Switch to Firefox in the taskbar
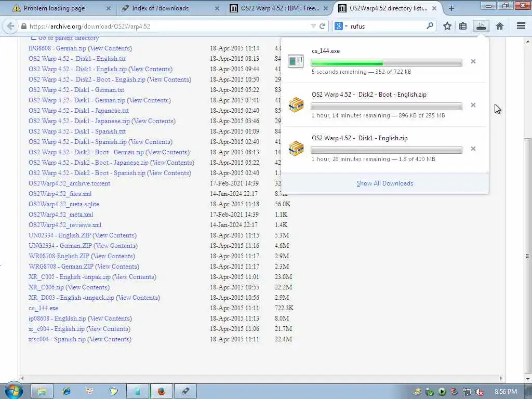 (162, 392)
